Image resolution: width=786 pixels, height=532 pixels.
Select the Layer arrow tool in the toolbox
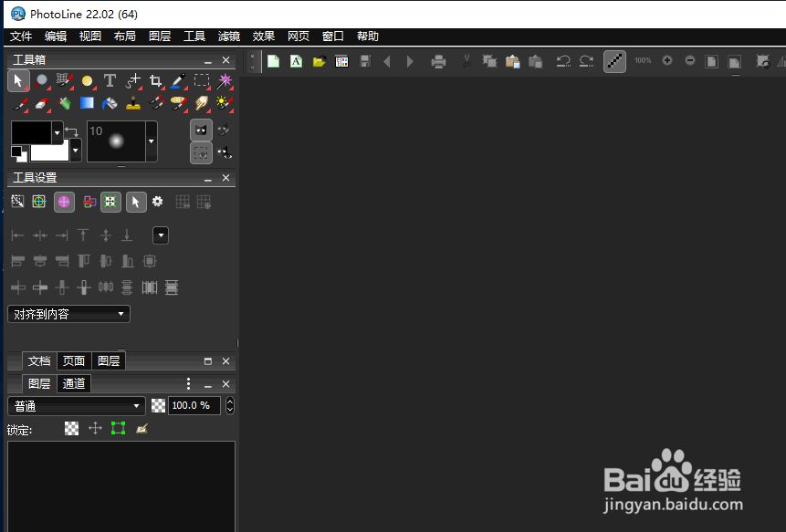pos(18,80)
